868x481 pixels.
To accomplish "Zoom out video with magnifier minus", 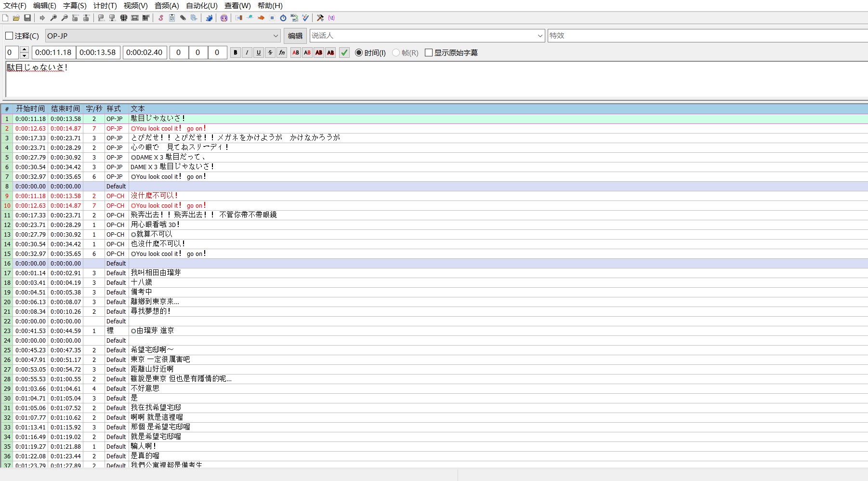I will pyautogui.click(x=65, y=18).
